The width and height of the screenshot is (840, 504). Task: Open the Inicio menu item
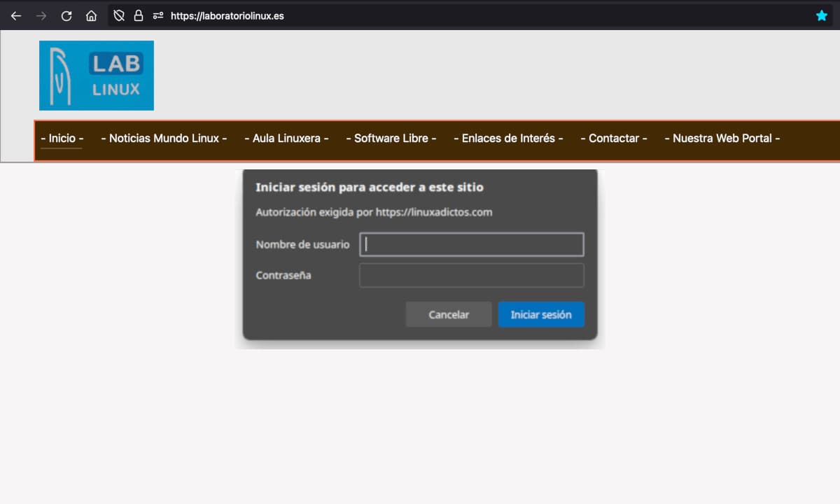[62, 139]
